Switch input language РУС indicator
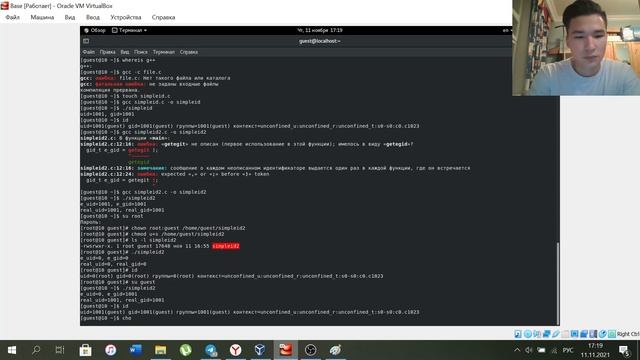The width and height of the screenshot is (640, 360). [568, 350]
